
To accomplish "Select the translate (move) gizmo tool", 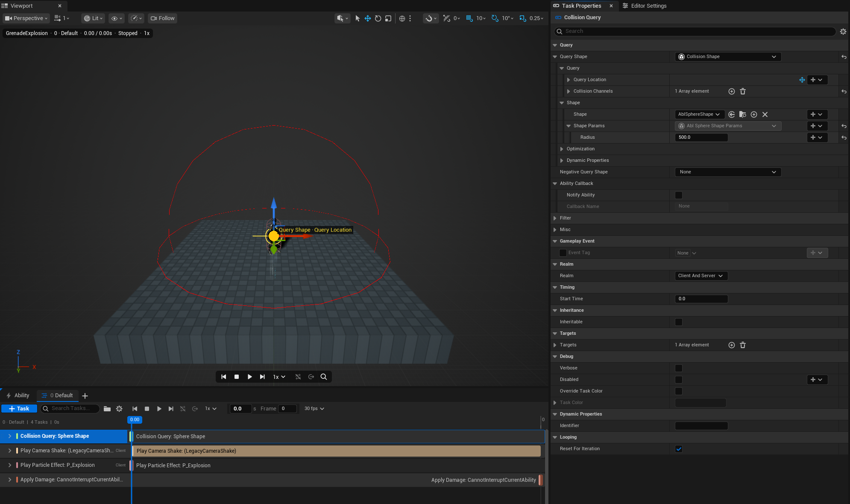I will click(367, 18).
